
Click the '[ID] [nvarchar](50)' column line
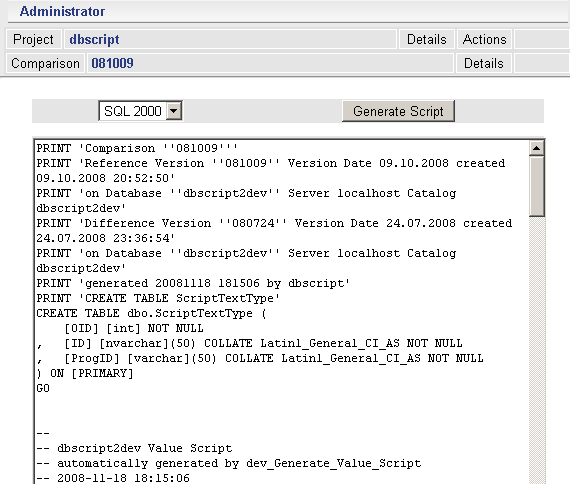point(249,343)
